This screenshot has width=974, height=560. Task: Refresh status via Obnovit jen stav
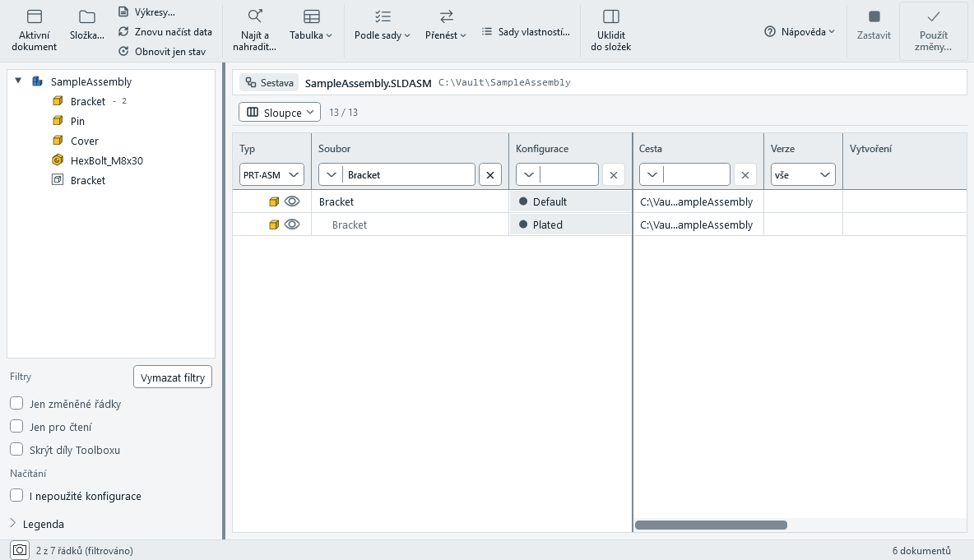coord(162,52)
